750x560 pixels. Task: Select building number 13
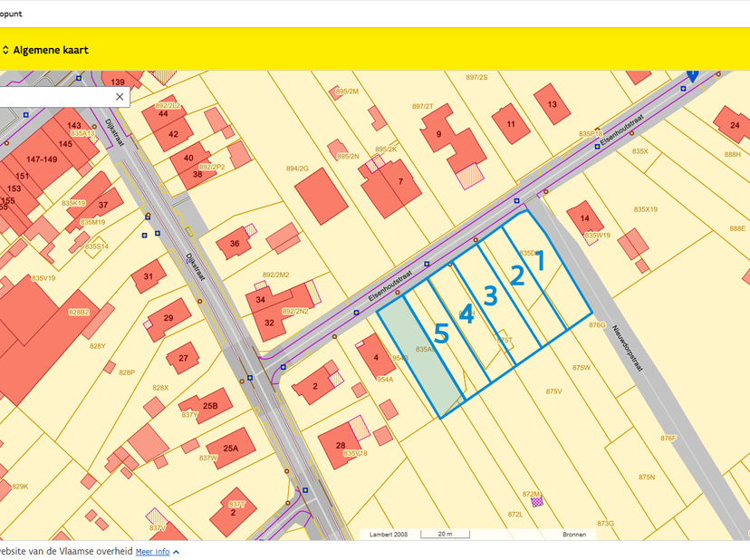pos(553,104)
